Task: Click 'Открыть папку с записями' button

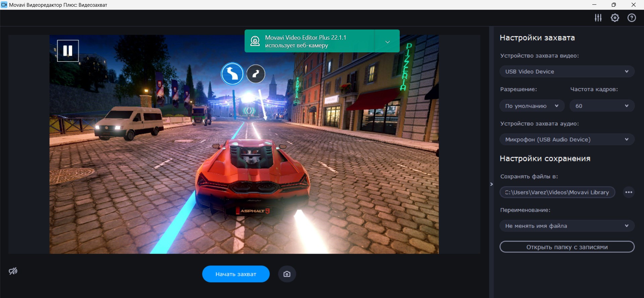Action: pos(567,247)
